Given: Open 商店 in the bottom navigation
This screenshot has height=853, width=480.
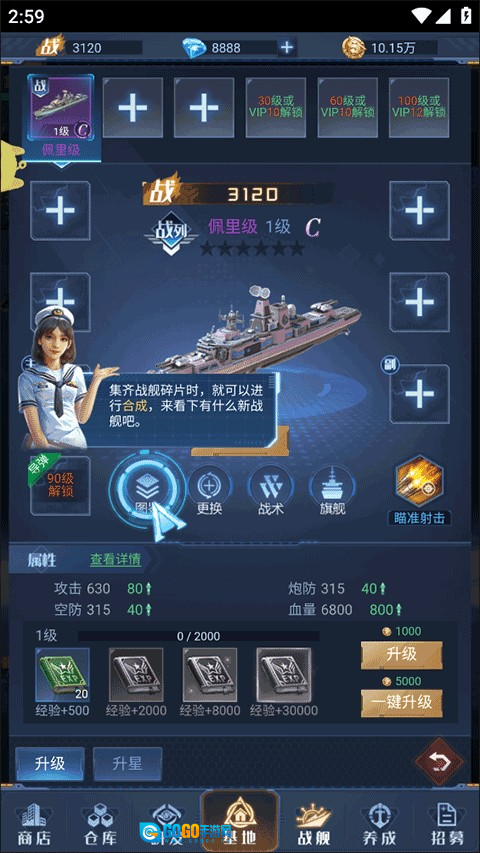Looking at the screenshot, I should point(34,823).
